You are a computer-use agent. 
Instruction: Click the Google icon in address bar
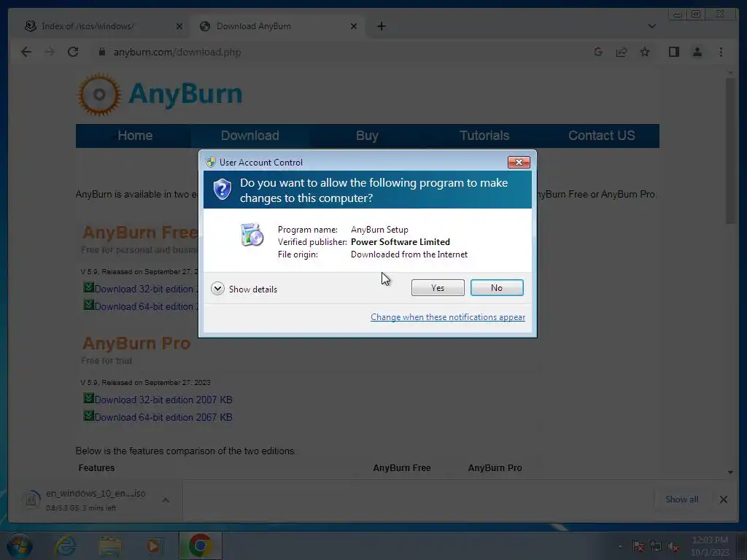598,52
